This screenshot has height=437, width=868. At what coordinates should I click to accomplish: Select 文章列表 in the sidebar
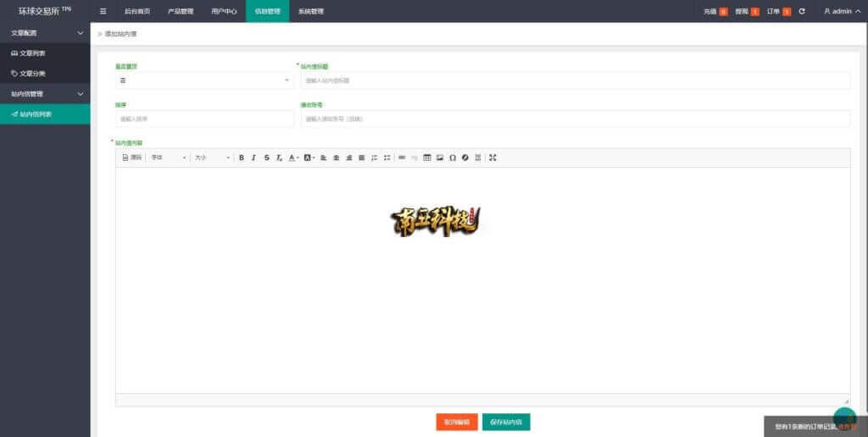click(x=32, y=53)
